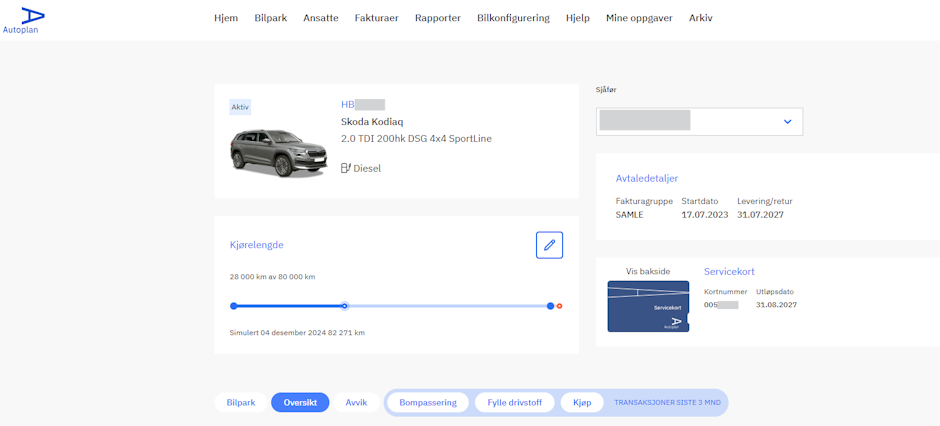Click the red end marker on mileage slider
This screenshot has height=426, width=940.
click(560, 306)
